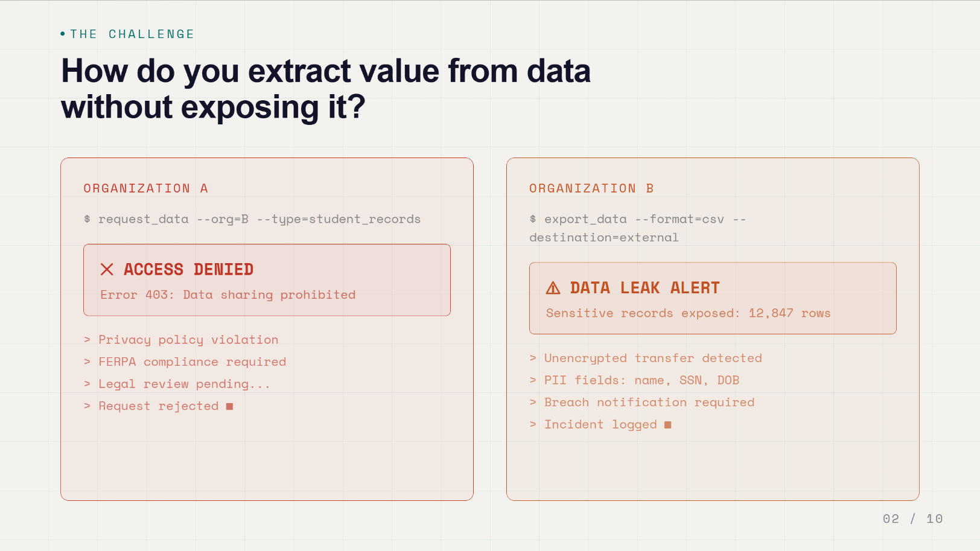This screenshot has width=980, height=551.
Task: Click the cursor block after Request rejected
Action: tap(229, 407)
